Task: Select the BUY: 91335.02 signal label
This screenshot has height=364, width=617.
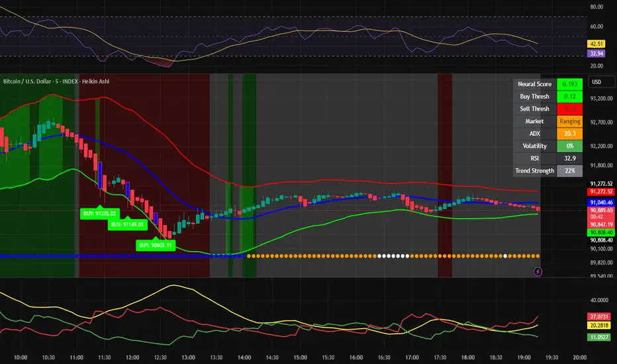Action: point(99,213)
